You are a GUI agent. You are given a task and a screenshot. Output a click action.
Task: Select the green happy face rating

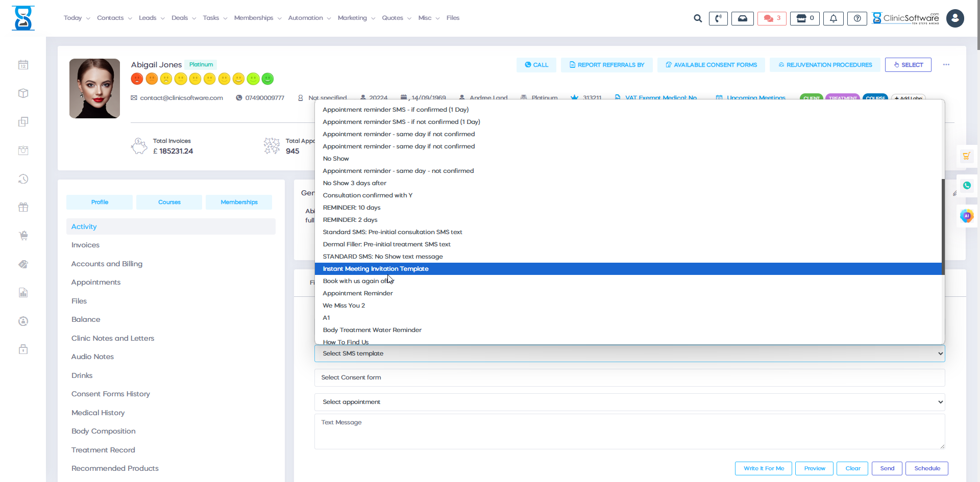pos(267,79)
